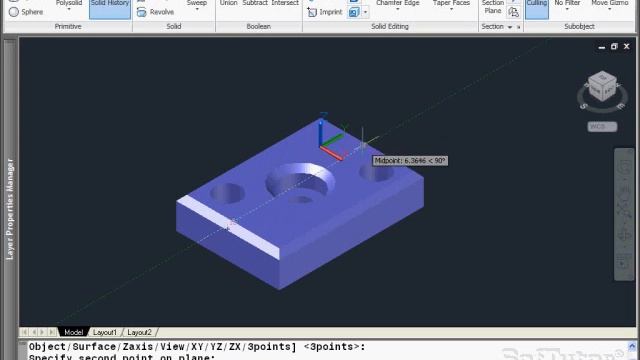Viewport: 640px width, 360px height.
Task: Click the next-tab arrow beside the layout tabs
Action: pyautogui.click(x=43, y=332)
